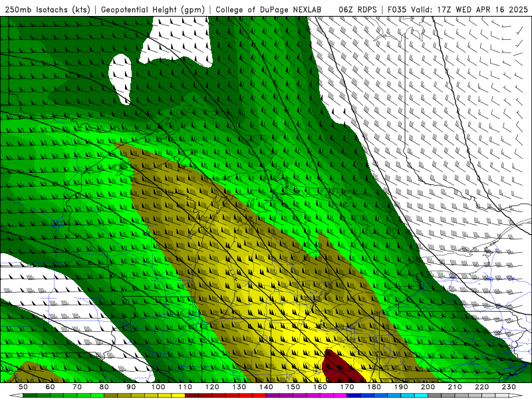
Task: Click the 70 value on the color scale
Action: (77, 387)
